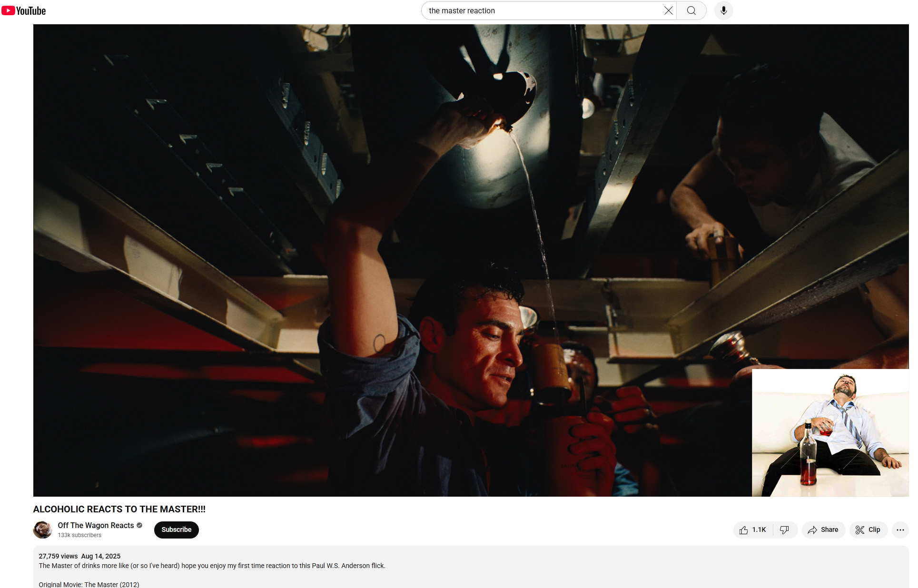Click the reactor picture-in-picture overlay

tap(830, 432)
